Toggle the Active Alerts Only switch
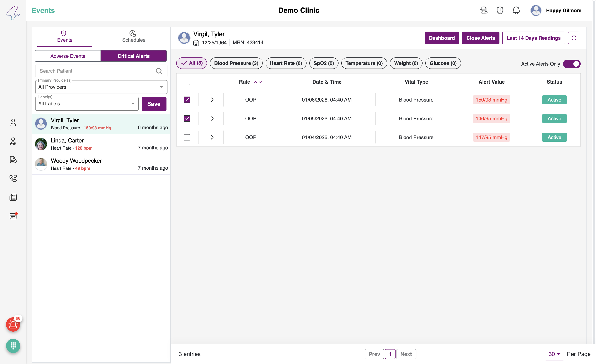The width and height of the screenshot is (596, 364). (572, 64)
